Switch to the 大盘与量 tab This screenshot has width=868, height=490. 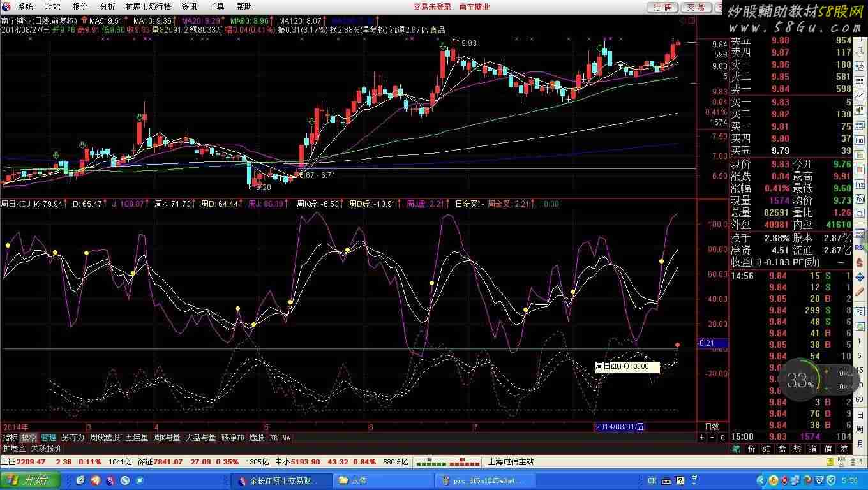coord(200,438)
